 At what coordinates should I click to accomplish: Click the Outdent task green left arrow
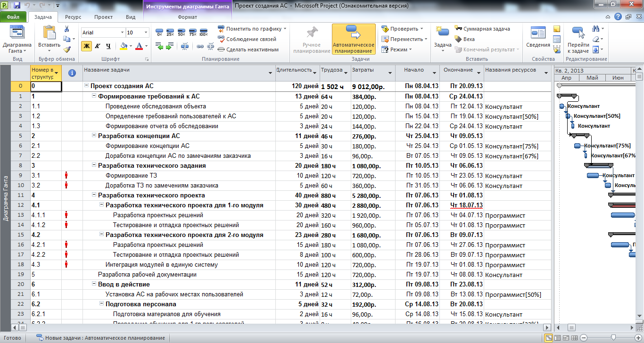coord(160,46)
